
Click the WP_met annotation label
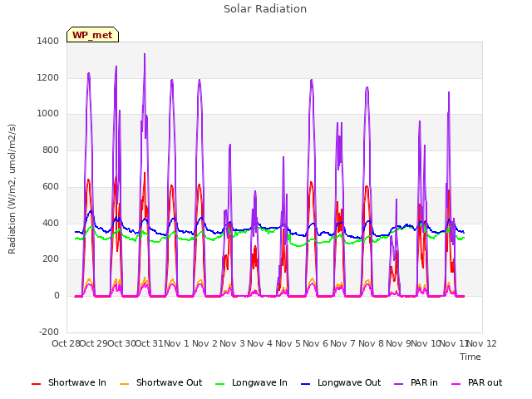point(92,35)
